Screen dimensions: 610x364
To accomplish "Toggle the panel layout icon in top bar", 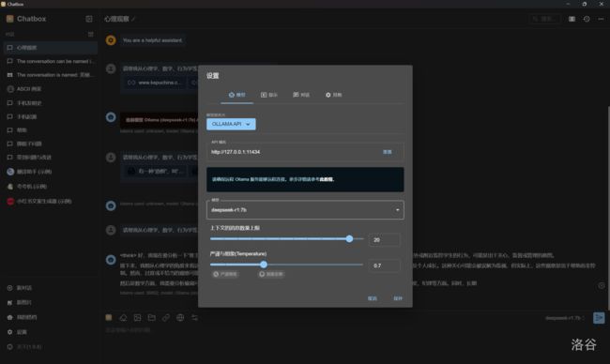I will coord(572,19).
